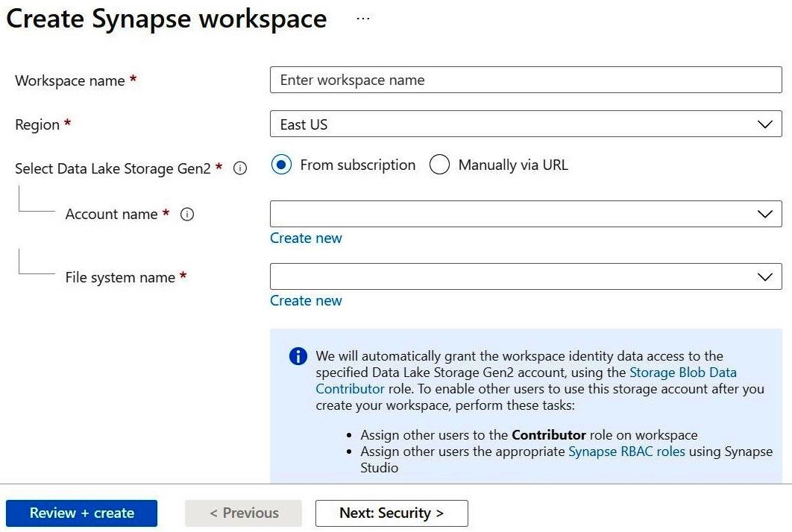792x532 pixels.
Task: Click the Previous button
Action: 243,513
